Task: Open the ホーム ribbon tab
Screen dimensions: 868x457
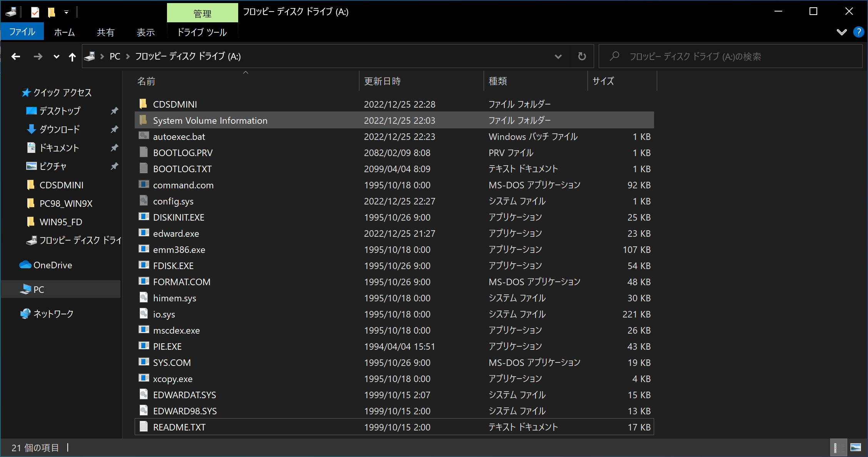Action: 64,32
